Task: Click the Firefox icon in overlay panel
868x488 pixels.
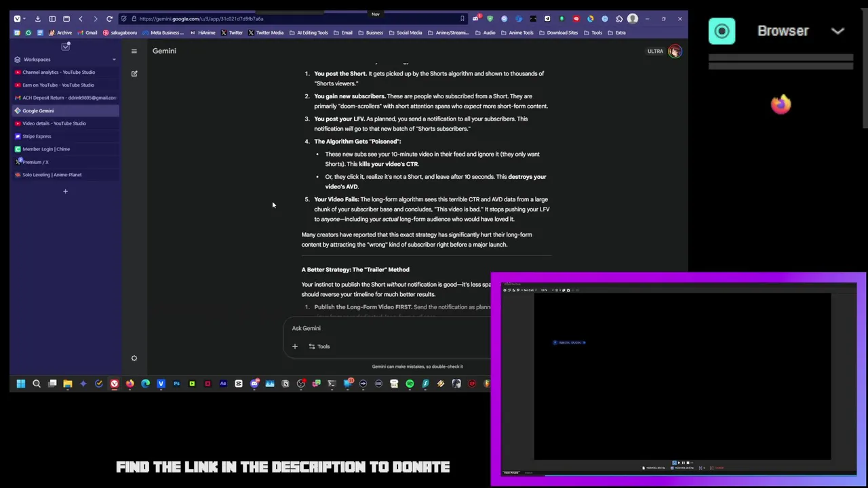Action: 781,104
